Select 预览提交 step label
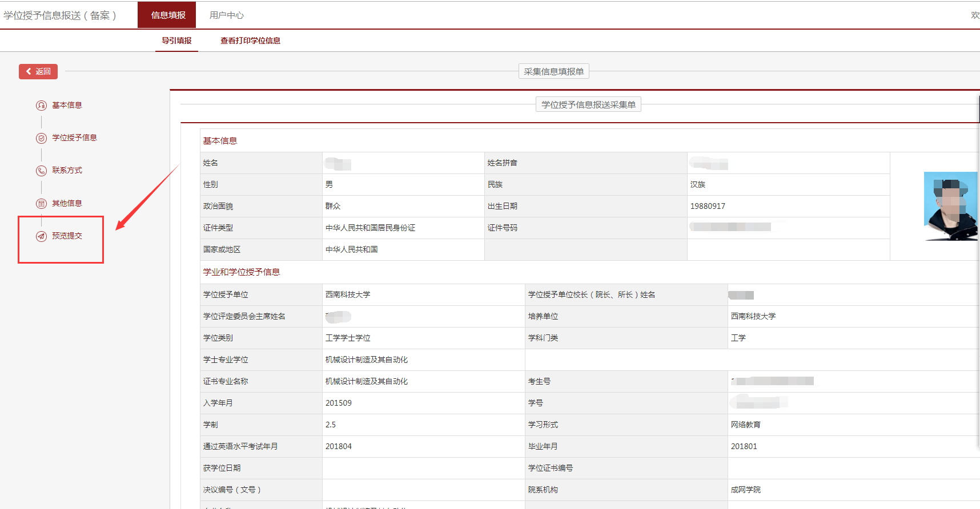This screenshot has height=509, width=980. pos(67,236)
